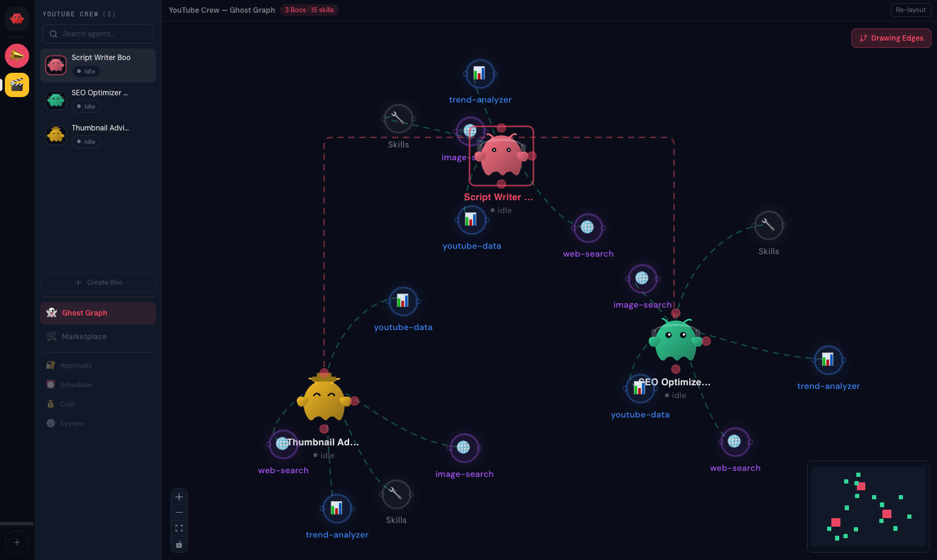Viewport: 937px width, 560px height.
Task: Click the top connection handle on Script Writer
Action: click(502, 128)
